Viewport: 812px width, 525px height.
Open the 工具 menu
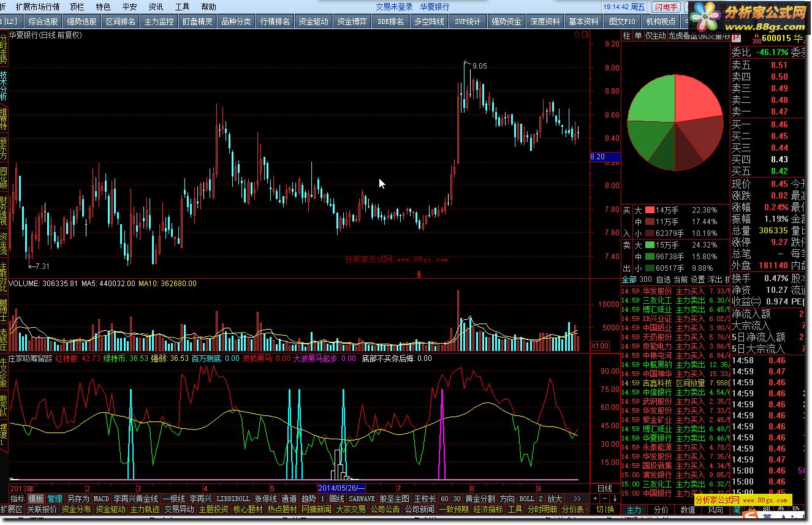[x=182, y=7]
